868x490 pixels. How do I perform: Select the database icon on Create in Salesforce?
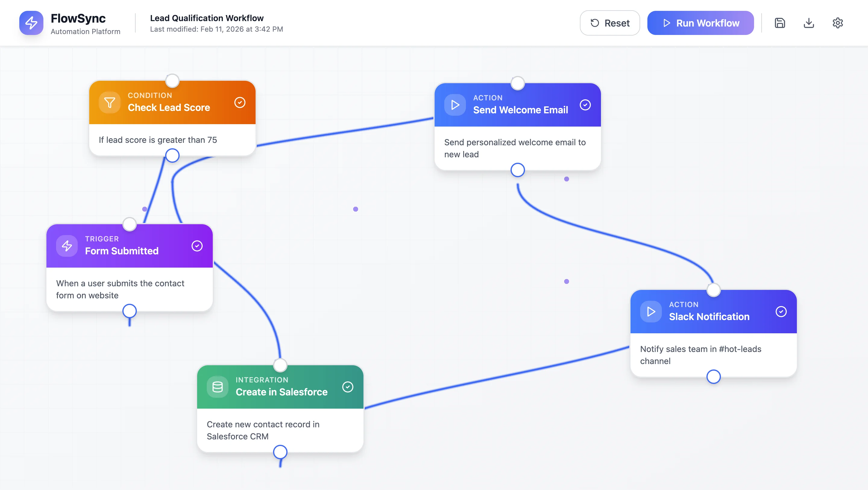pos(217,387)
